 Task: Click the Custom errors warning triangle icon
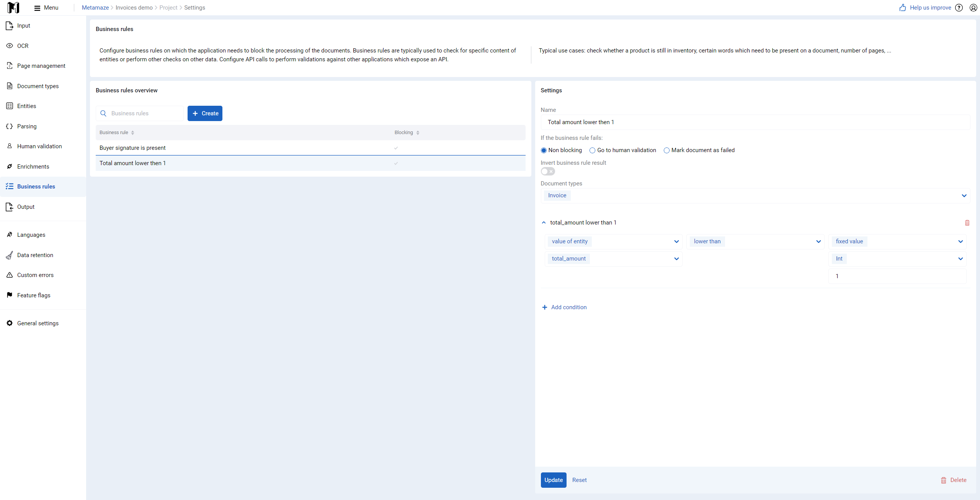pos(10,275)
